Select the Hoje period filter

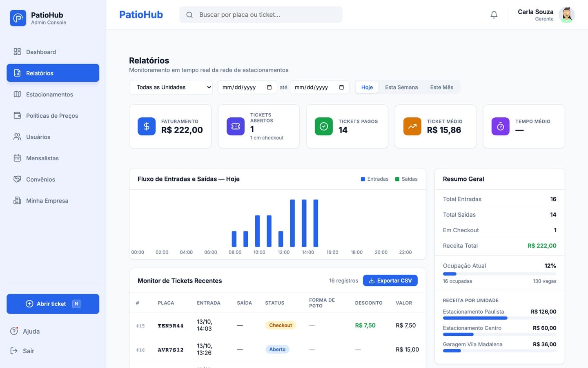pyautogui.click(x=367, y=87)
